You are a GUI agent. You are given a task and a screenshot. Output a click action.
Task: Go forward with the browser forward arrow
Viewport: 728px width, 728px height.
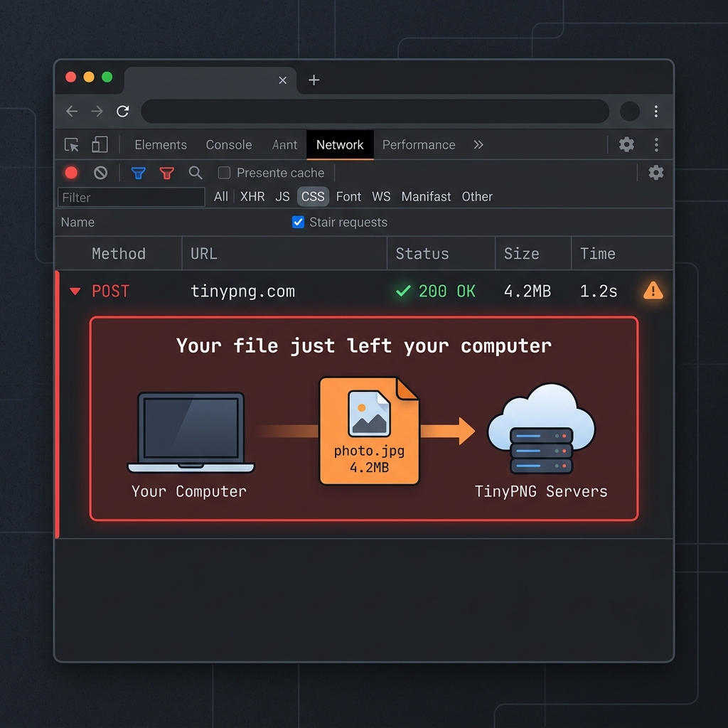[x=97, y=111]
